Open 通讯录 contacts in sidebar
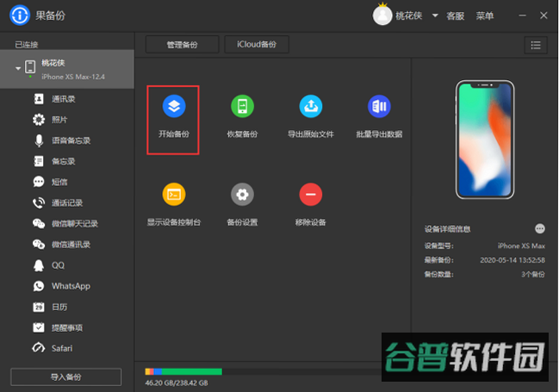The image size is (559, 392). pyautogui.click(x=64, y=99)
